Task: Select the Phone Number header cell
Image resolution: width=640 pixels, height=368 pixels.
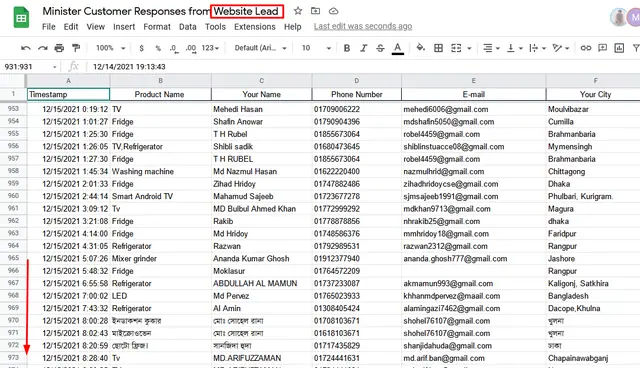Action: 357,94
